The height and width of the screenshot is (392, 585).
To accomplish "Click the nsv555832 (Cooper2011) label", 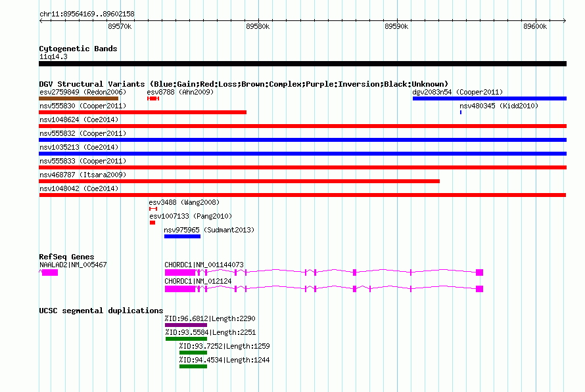I will 83,133.
